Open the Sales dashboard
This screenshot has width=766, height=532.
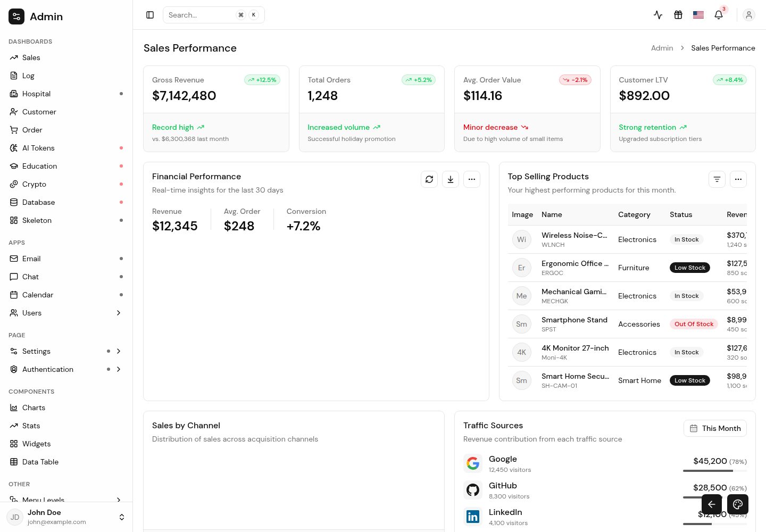click(x=66, y=57)
